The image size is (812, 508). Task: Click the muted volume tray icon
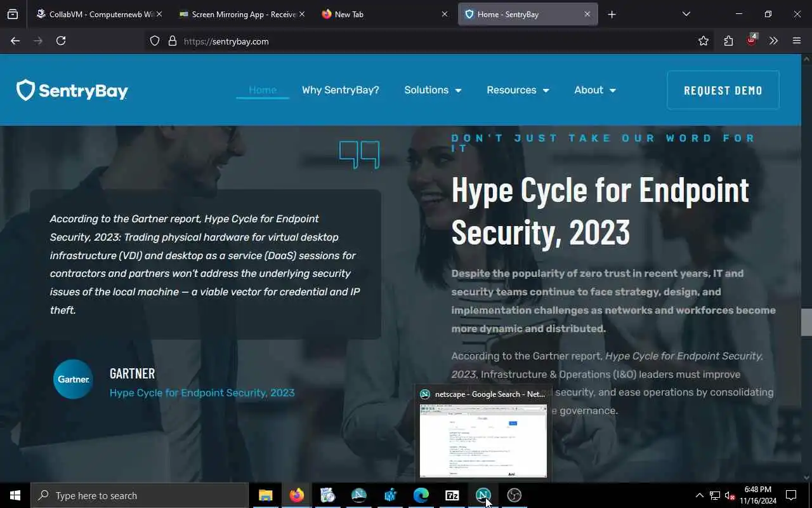point(730,495)
